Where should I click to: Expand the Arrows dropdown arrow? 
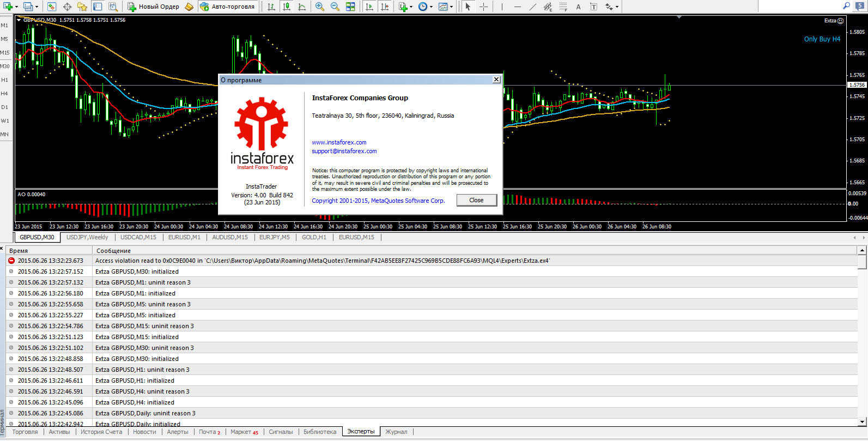(x=617, y=7)
